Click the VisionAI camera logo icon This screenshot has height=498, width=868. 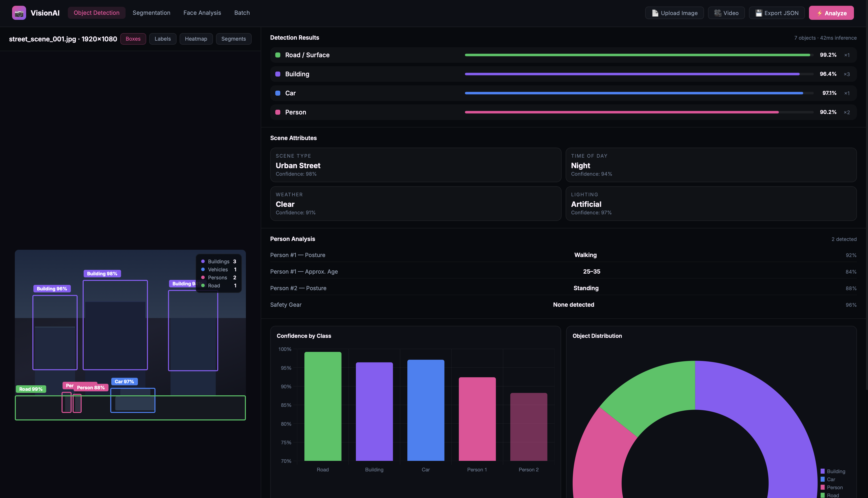pos(19,13)
